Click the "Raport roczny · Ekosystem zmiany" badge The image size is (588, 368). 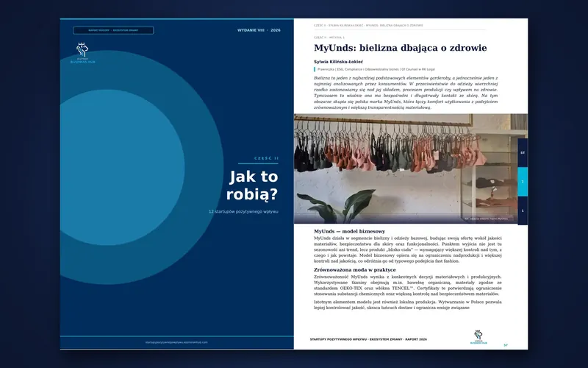(113, 30)
